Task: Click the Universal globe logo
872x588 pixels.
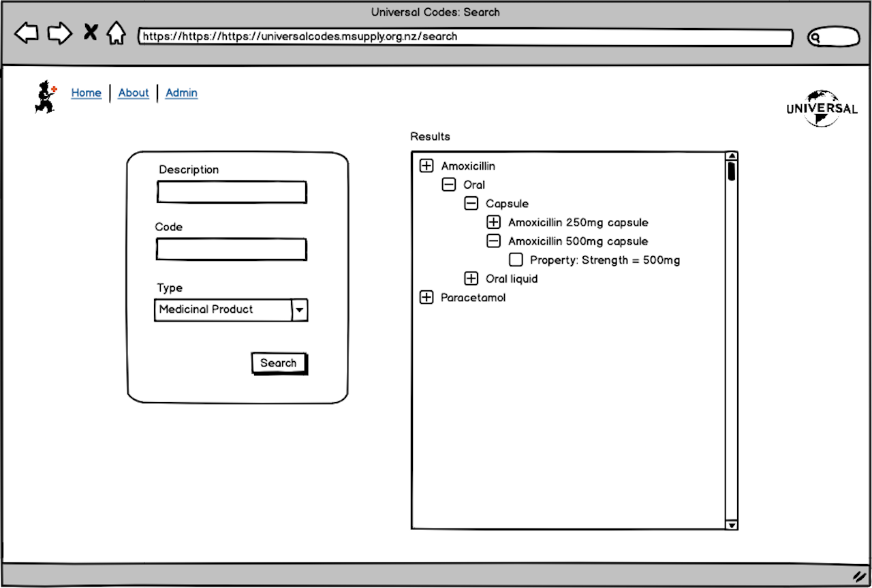Action: point(821,108)
